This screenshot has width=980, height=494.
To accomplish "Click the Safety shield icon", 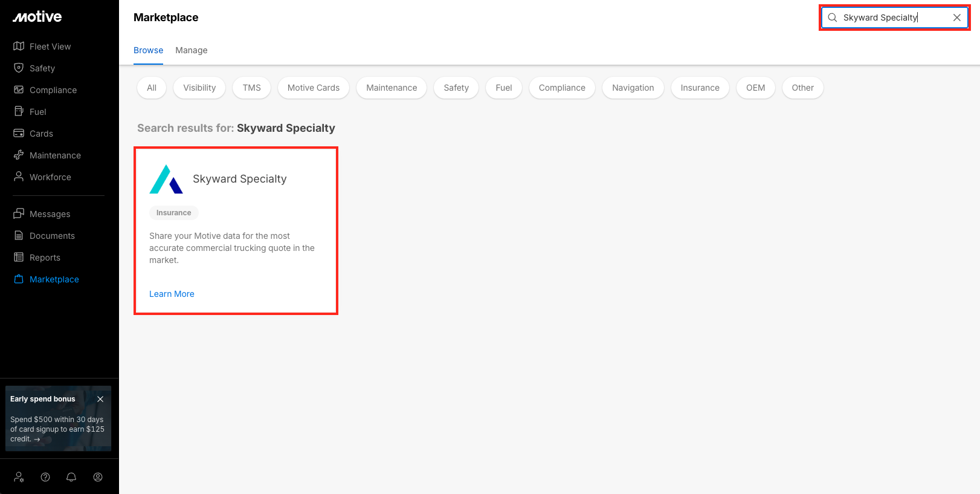I will coord(19,68).
